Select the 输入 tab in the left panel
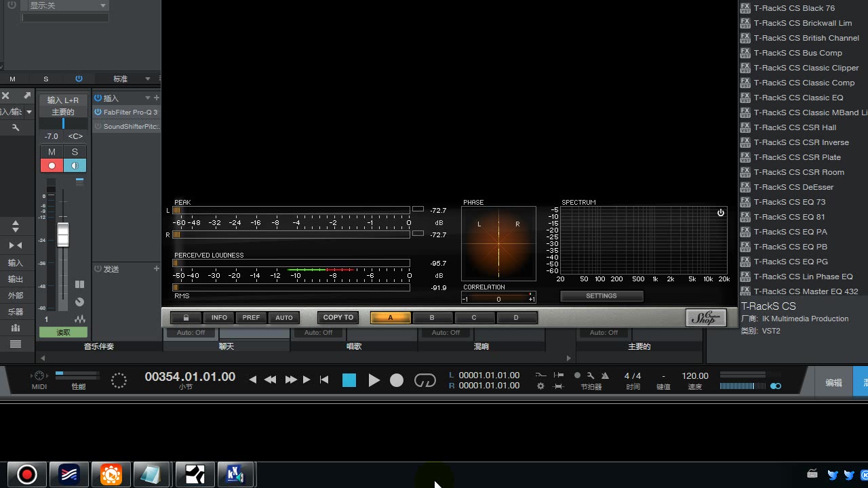Screen dimensions: 868x488 coord(16,263)
